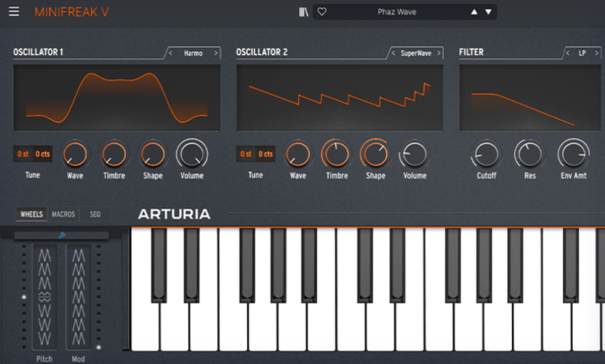Click the ARTURIA logo
The width and height of the screenshot is (605, 364).
coord(174,214)
